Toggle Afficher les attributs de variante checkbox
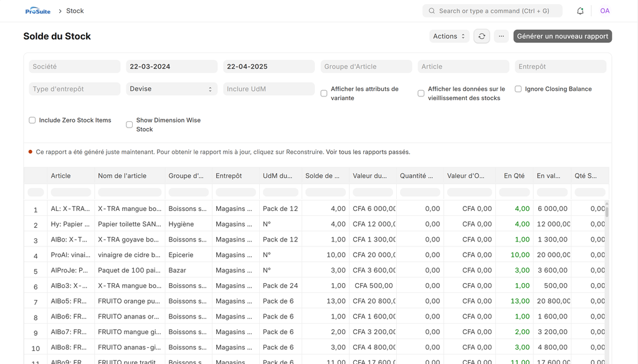 point(324,93)
